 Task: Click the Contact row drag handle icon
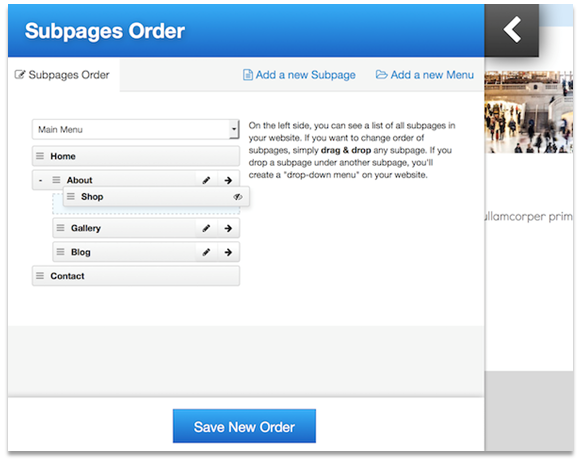pyautogui.click(x=40, y=276)
